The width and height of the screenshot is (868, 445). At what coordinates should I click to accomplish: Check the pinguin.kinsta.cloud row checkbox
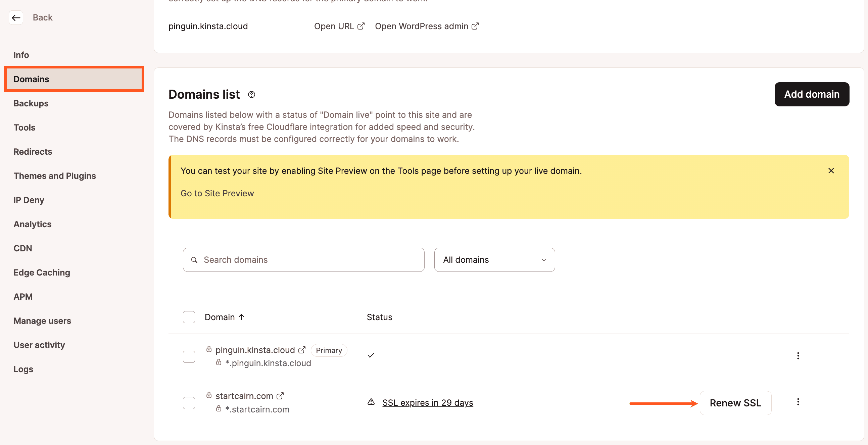click(x=189, y=356)
